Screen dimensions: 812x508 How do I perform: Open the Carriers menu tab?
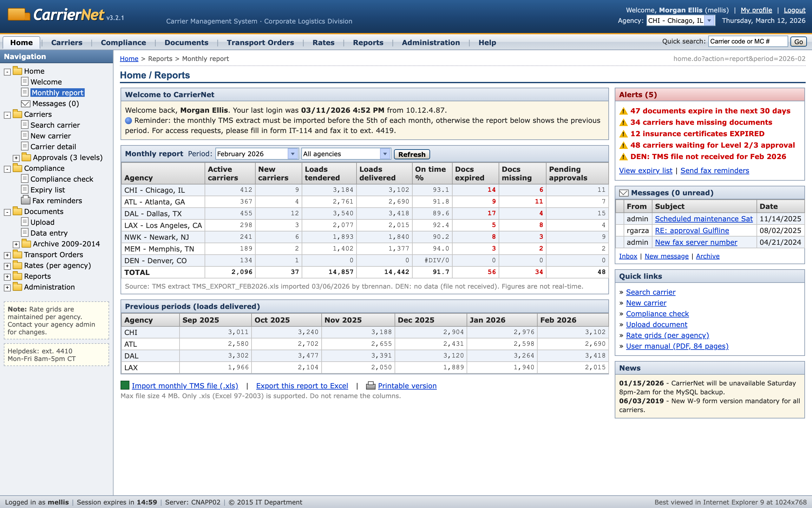tap(67, 43)
